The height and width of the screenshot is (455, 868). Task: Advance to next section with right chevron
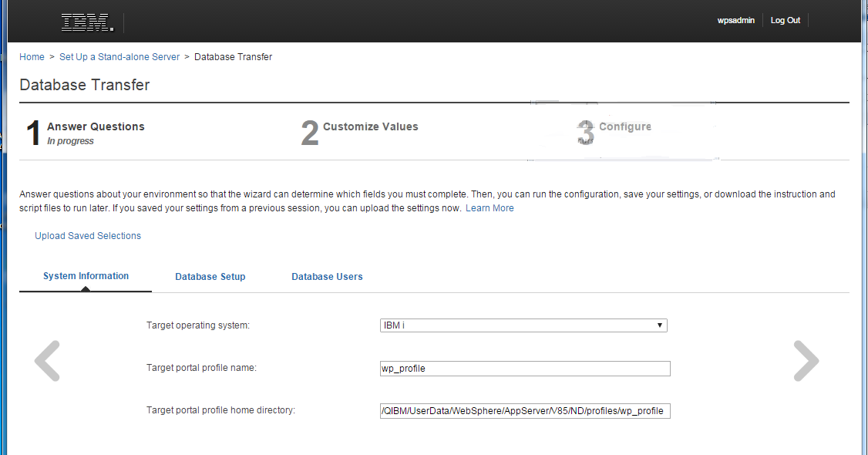click(806, 361)
